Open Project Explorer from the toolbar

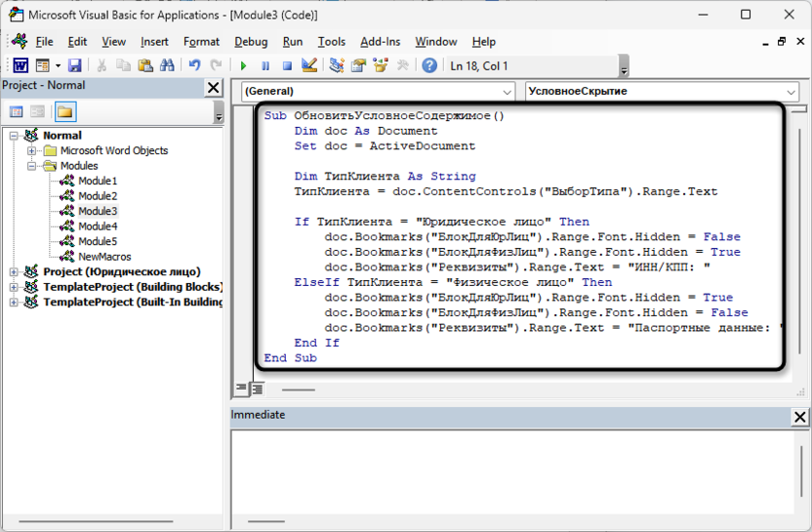[x=337, y=65]
